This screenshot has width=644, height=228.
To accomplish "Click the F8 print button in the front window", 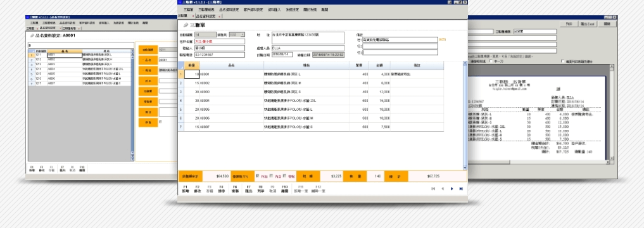I will click(260, 189).
